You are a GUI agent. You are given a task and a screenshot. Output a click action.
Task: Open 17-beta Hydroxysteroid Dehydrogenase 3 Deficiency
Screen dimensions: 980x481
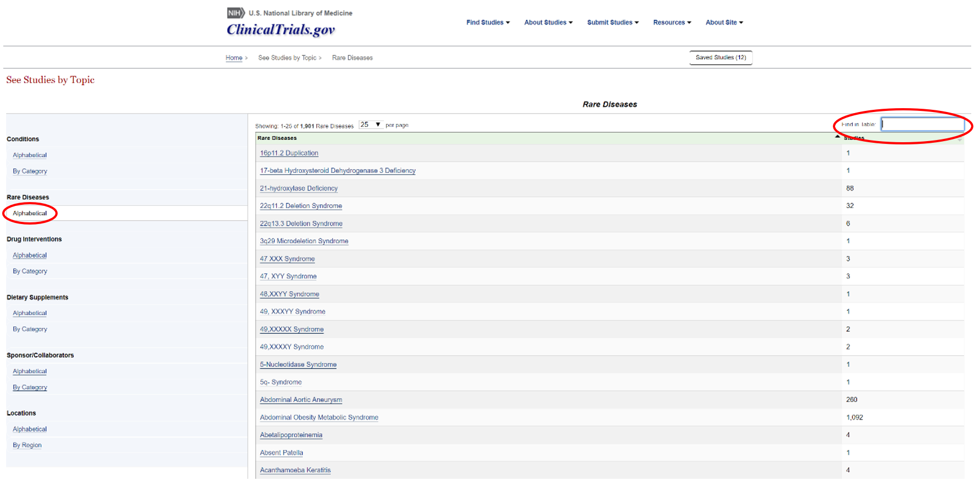[338, 171]
